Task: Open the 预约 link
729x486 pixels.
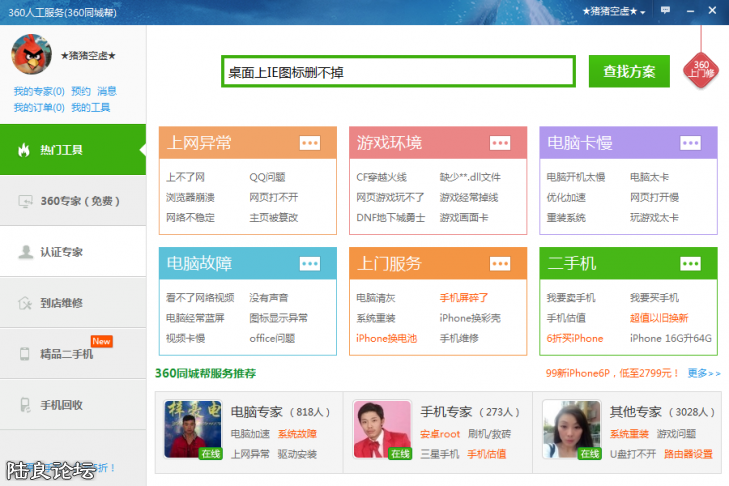Action: pos(81,91)
